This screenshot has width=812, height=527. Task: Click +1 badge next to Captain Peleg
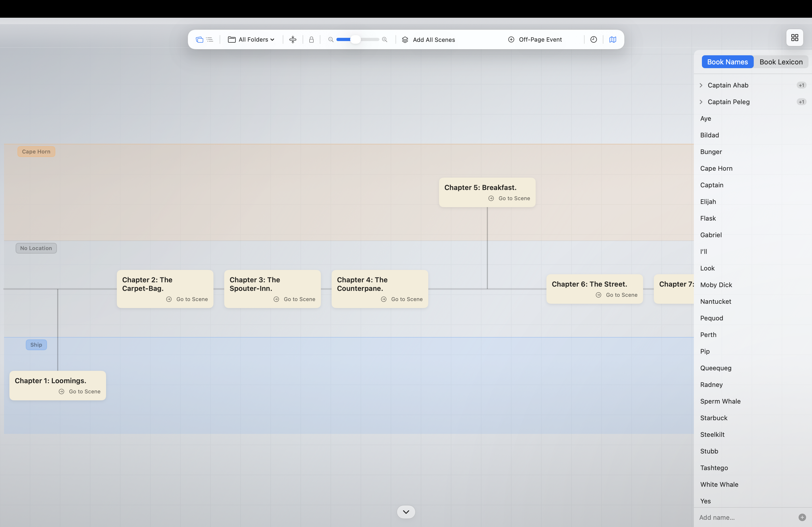[x=802, y=102]
